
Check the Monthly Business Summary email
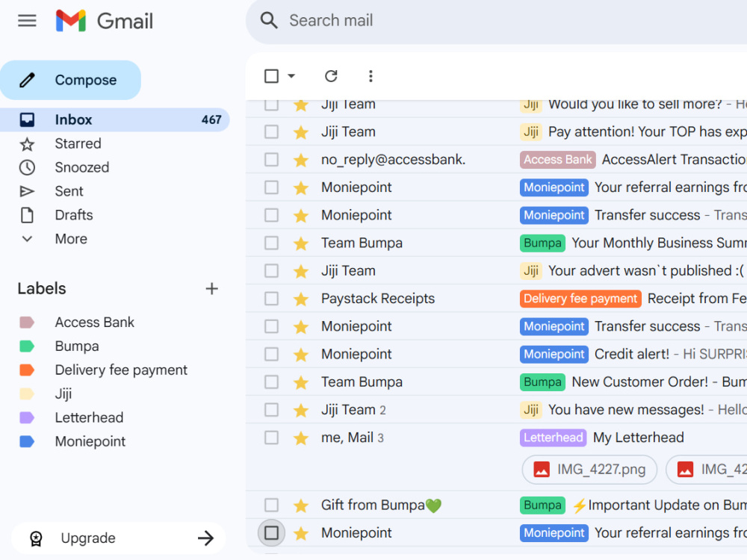tap(272, 243)
